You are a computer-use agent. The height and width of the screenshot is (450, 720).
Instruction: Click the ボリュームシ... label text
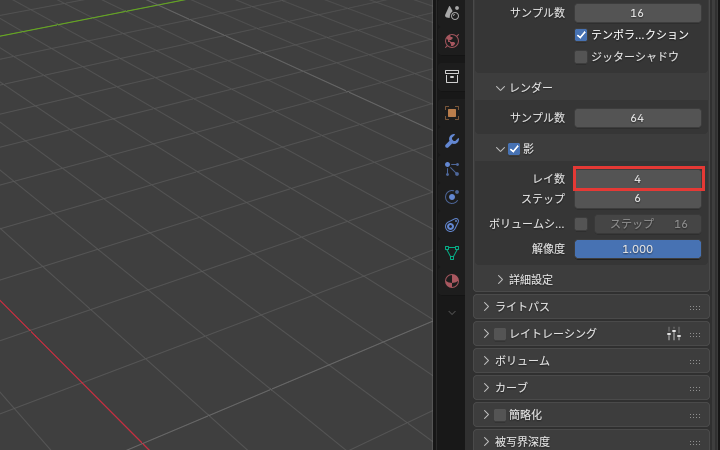tap(527, 224)
